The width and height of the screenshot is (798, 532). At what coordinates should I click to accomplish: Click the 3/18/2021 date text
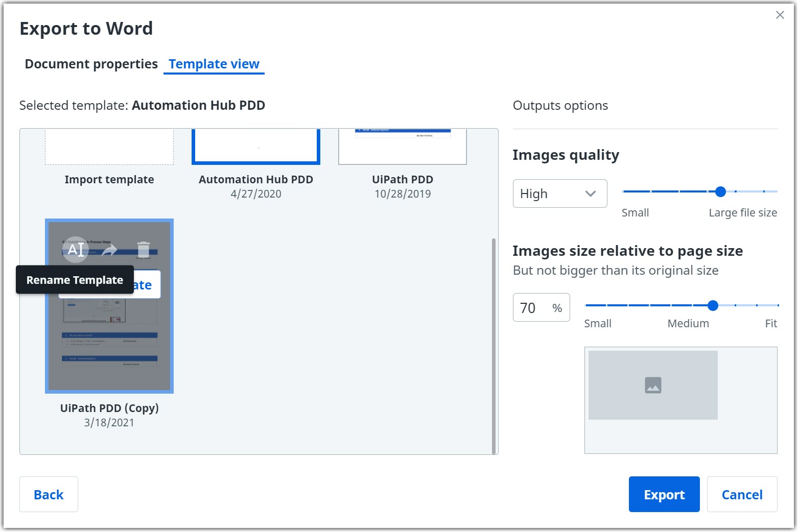tap(109, 422)
